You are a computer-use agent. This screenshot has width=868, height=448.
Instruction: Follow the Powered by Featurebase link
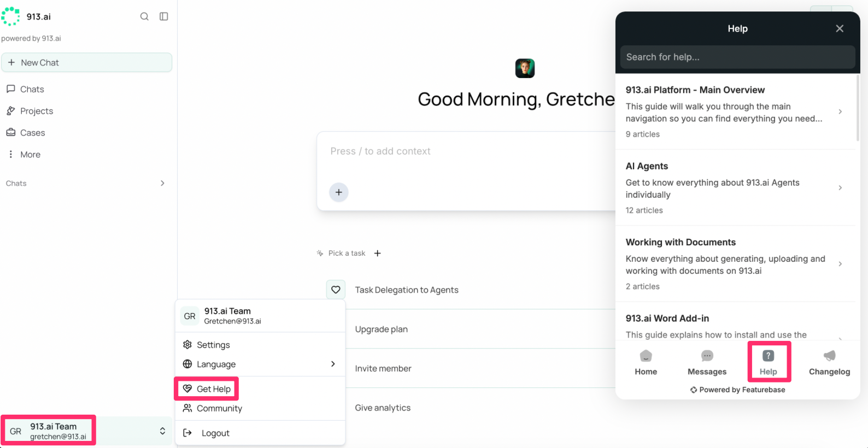(737, 390)
